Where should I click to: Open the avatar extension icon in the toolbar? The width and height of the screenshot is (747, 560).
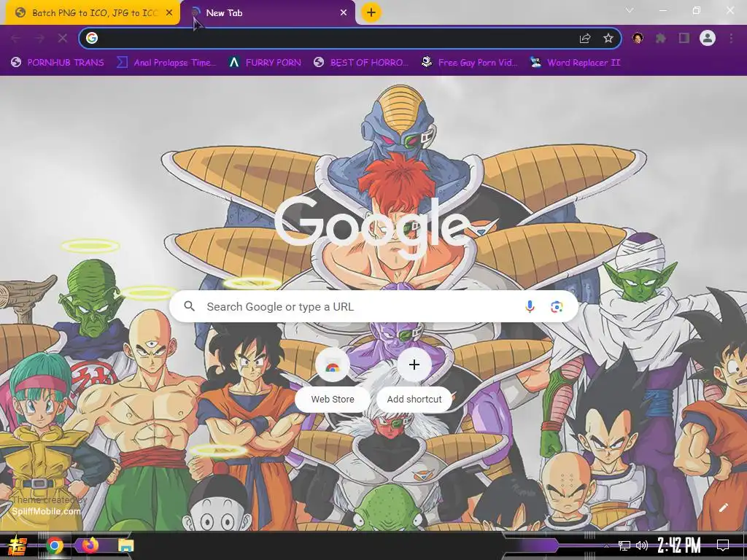click(x=638, y=38)
